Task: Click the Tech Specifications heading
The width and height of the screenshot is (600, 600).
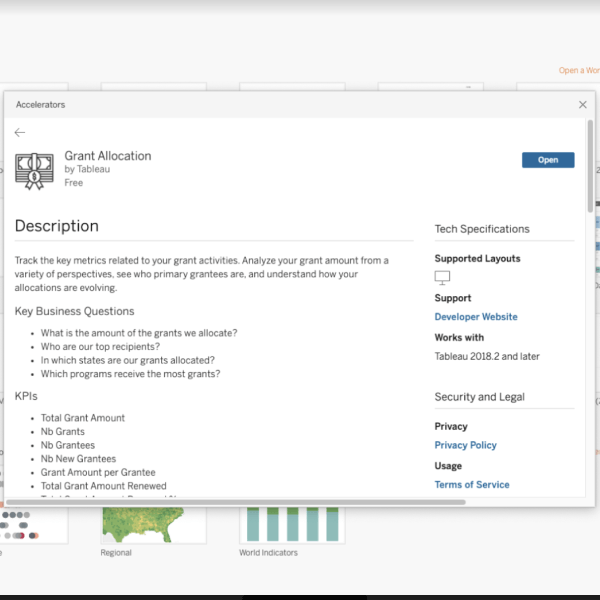Action: [x=482, y=229]
